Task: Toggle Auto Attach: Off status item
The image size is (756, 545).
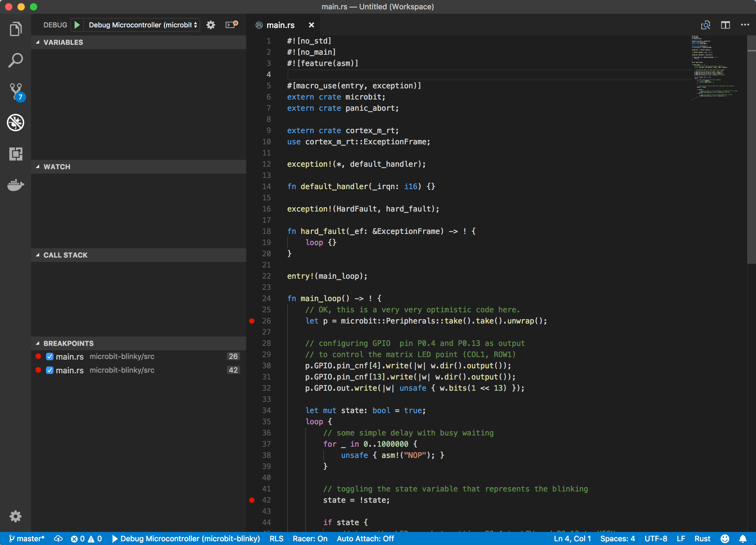Action: 365,539
